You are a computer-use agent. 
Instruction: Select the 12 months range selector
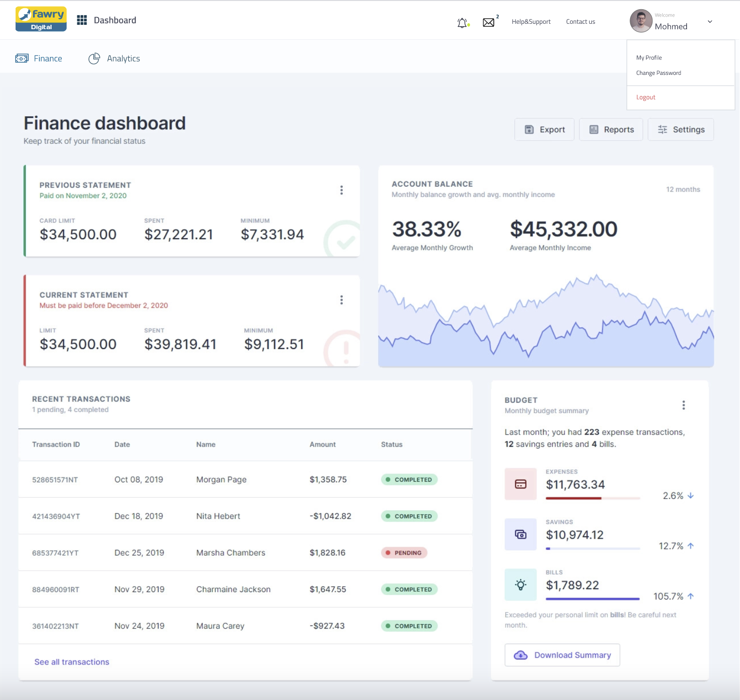tap(683, 190)
